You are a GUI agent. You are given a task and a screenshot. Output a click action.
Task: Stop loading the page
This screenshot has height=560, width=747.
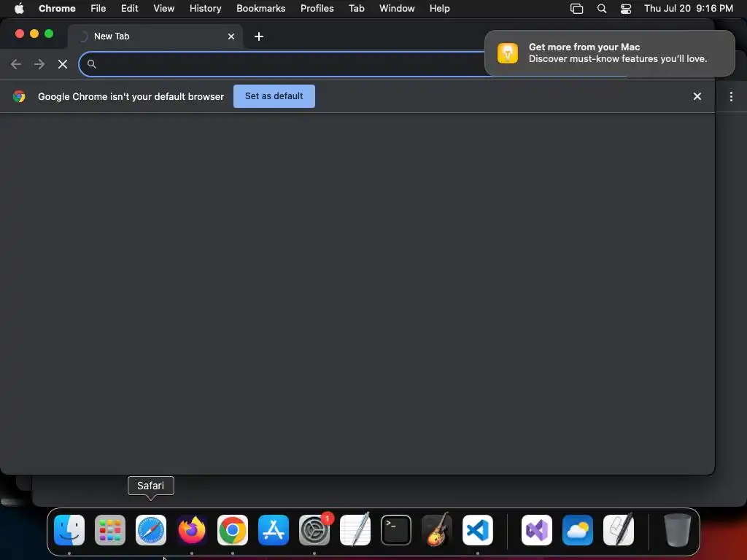coord(63,64)
